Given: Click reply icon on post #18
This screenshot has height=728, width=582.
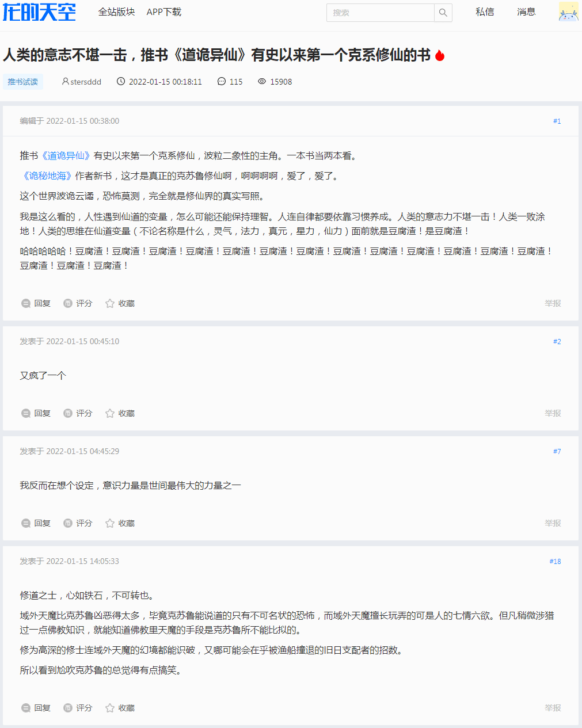Looking at the screenshot, I should click(26, 708).
